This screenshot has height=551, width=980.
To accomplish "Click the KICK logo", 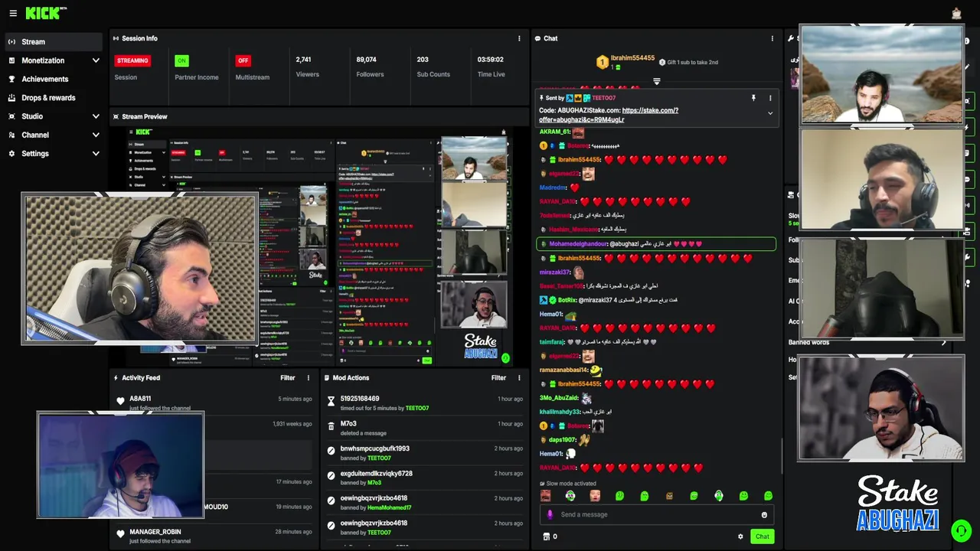I will coord(46,13).
